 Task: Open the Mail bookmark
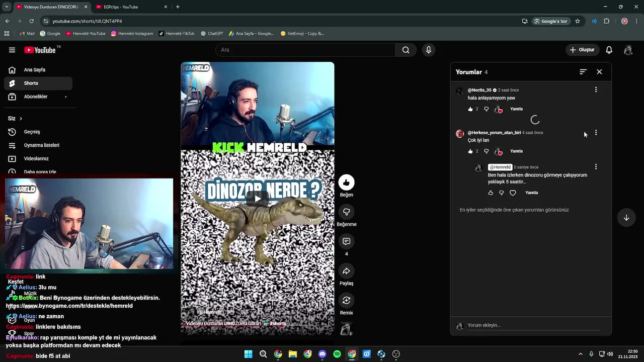tap(27, 34)
